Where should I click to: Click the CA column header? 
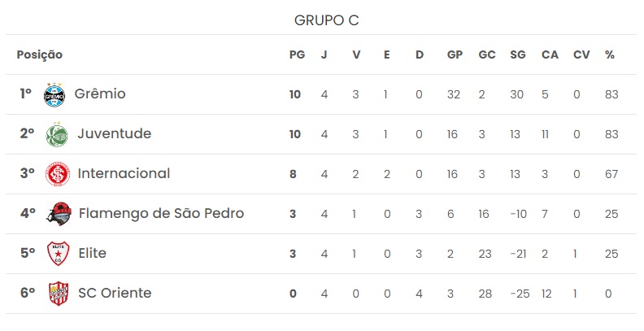[x=550, y=54]
